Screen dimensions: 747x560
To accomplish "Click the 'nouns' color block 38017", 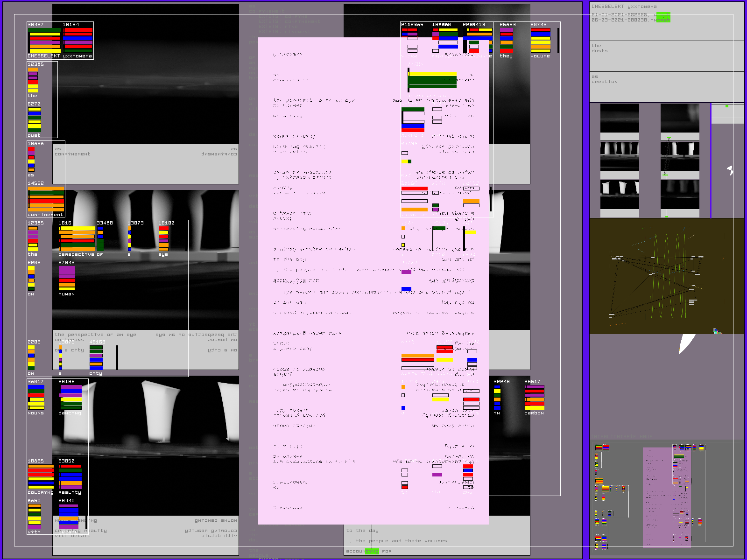I will point(36,397).
